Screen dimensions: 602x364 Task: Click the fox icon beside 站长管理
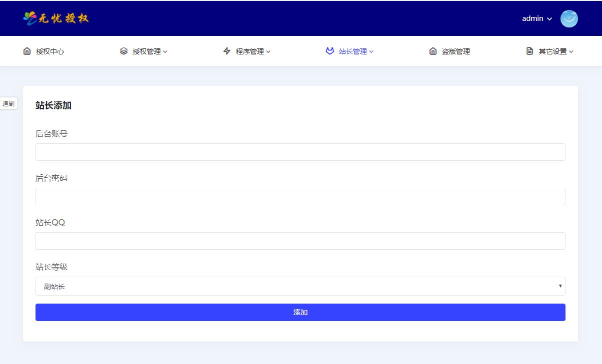tap(329, 51)
